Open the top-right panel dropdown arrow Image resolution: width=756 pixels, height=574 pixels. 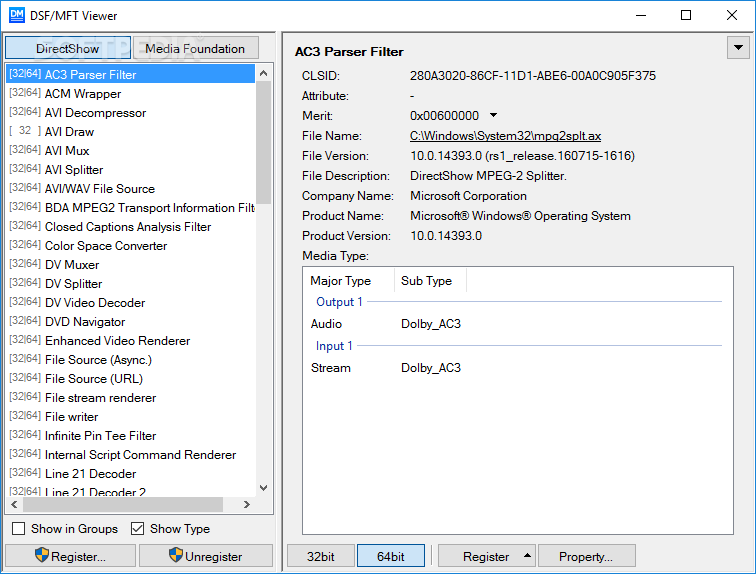tap(738, 47)
